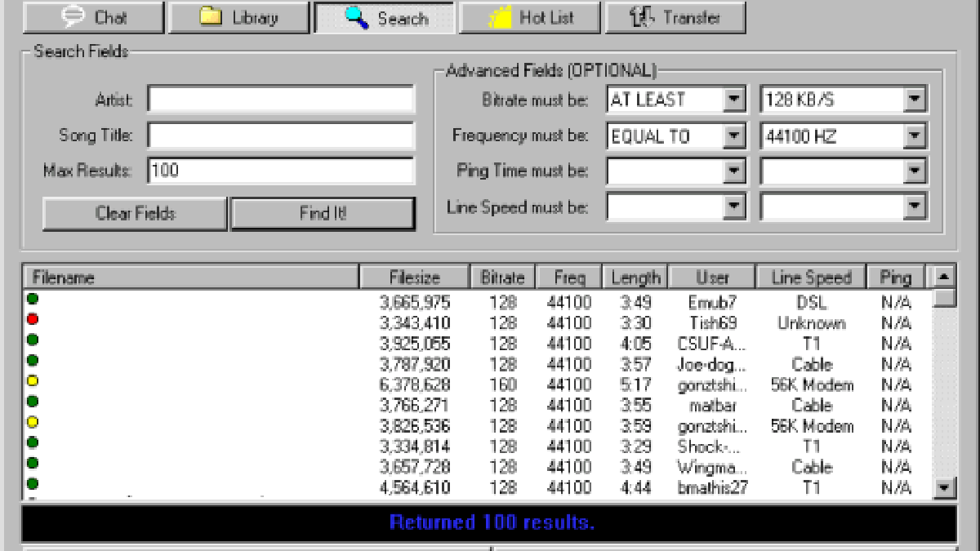Open the 128 KB/S bitrate value dropdown
This screenshot has height=551, width=980.
915,100
